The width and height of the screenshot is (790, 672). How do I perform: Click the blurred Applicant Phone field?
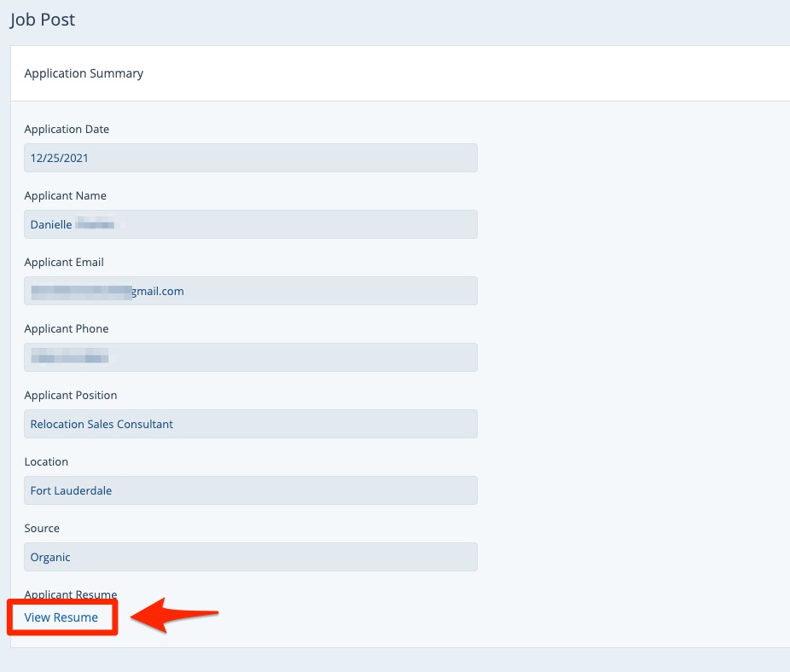tap(250, 357)
